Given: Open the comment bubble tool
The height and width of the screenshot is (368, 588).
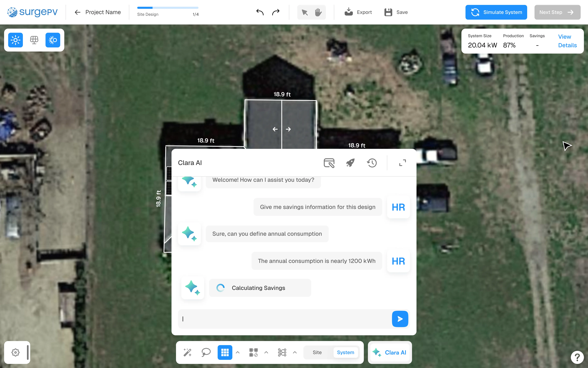Looking at the screenshot, I should 206,352.
